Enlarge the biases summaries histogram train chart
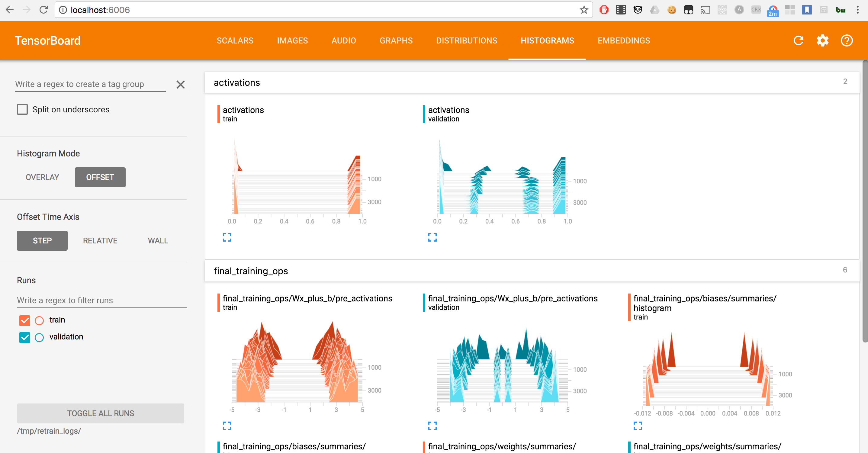The image size is (868, 453). pos(638,426)
